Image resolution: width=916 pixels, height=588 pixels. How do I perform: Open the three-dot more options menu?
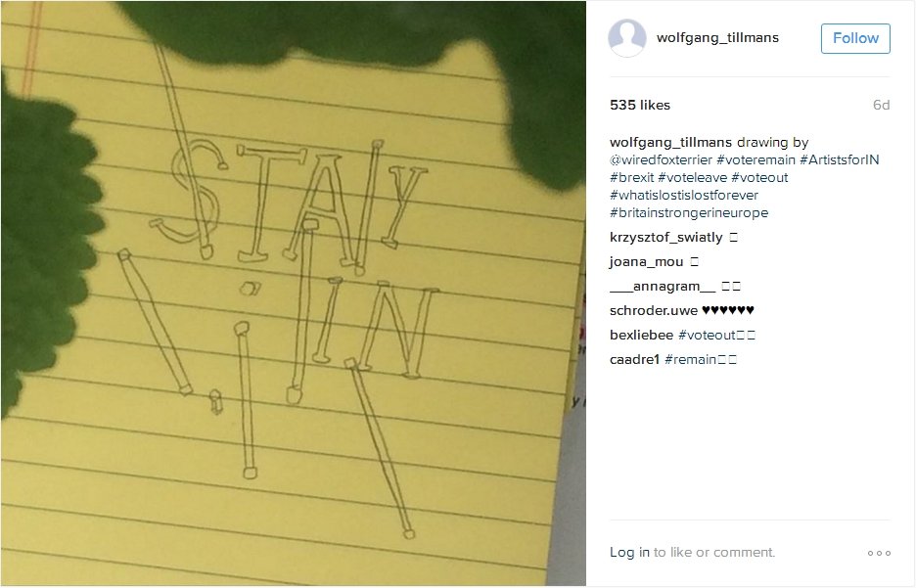(x=879, y=553)
